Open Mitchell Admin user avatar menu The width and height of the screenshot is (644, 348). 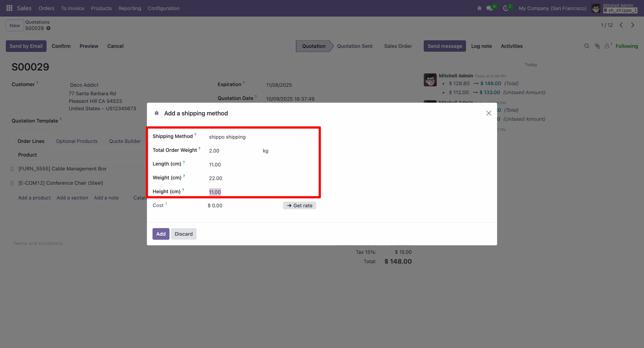pos(596,8)
